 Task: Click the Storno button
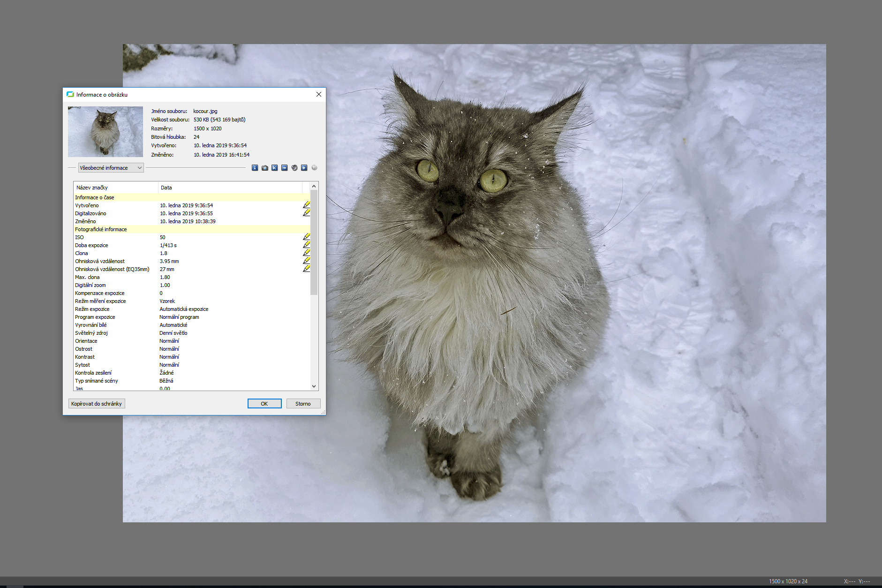(303, 404)
